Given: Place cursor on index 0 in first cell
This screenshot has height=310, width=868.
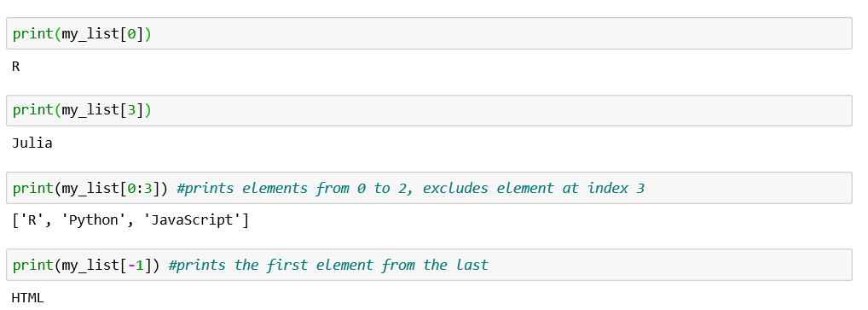Looking at the screenshot, I should pyautogui.click(x=131, y=34).
